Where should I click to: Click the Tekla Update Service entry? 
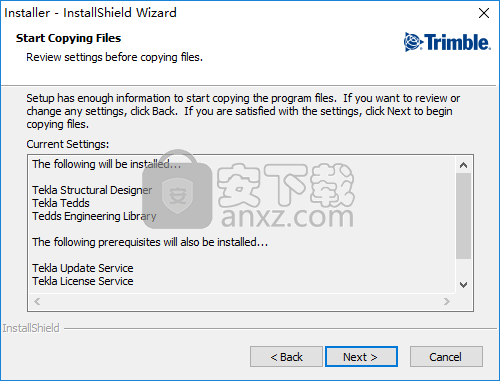83,268
